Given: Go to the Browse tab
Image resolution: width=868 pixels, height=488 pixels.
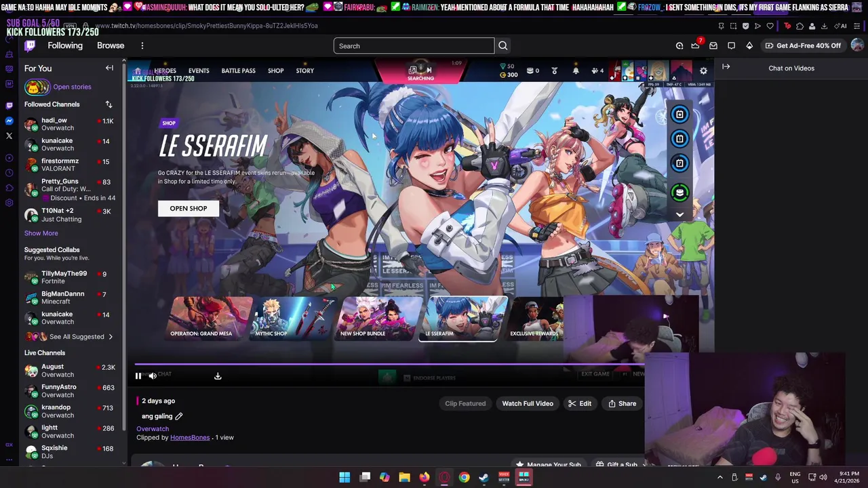Looking at the screenshot, I should tap(111, 45).
